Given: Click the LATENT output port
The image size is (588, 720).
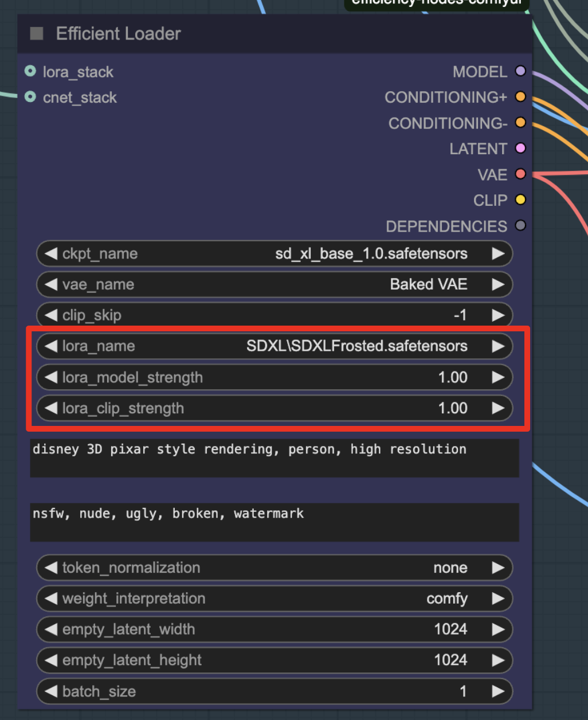Looking at the screenshot, I should (x=520, y=148).
